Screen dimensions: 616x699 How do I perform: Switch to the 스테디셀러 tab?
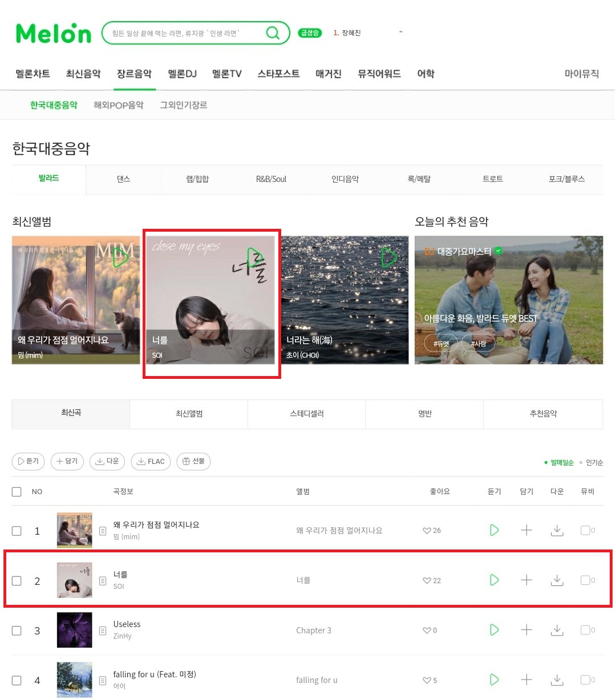(307, 414)
